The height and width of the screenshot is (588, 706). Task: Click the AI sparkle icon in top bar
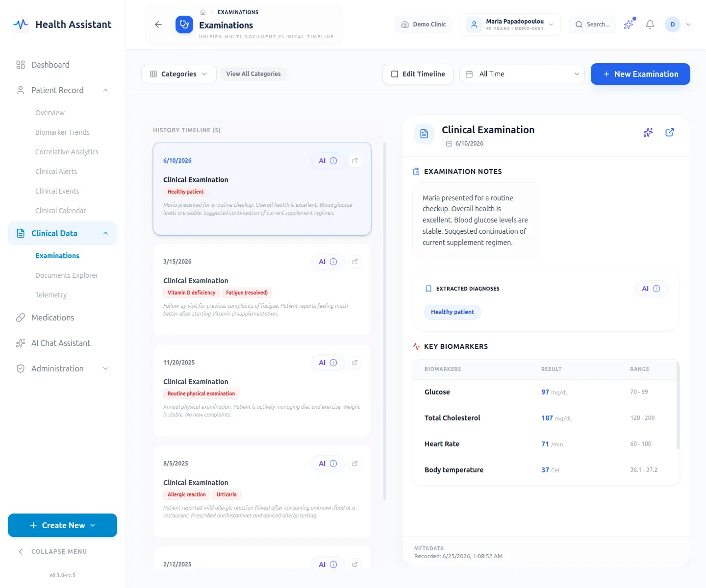[x=629, y=24]
